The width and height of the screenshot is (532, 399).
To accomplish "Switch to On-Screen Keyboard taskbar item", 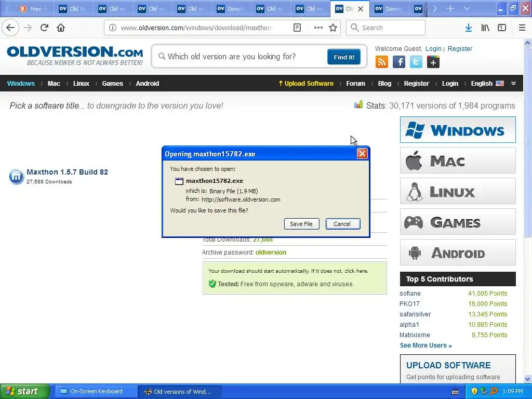I will point(96,391).
